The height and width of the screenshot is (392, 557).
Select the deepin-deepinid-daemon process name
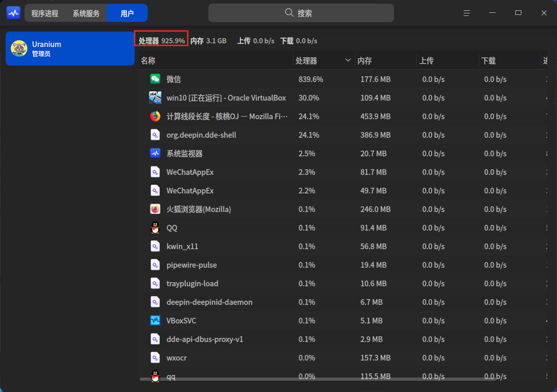click(209, 302)
